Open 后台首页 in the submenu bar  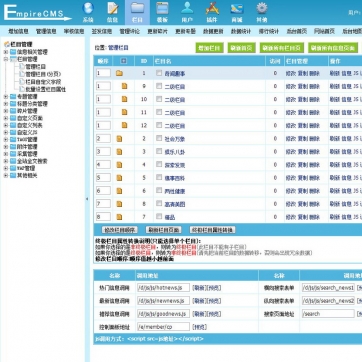[296, 31]
